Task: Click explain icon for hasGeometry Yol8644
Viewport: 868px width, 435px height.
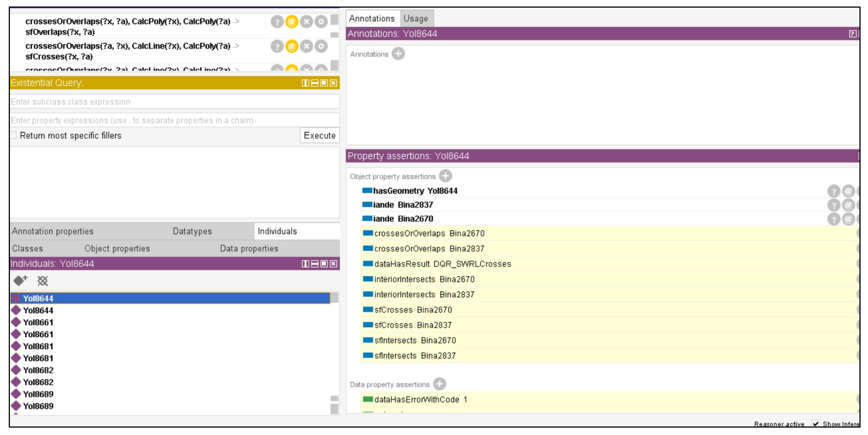Action: [x=833, y=191]
